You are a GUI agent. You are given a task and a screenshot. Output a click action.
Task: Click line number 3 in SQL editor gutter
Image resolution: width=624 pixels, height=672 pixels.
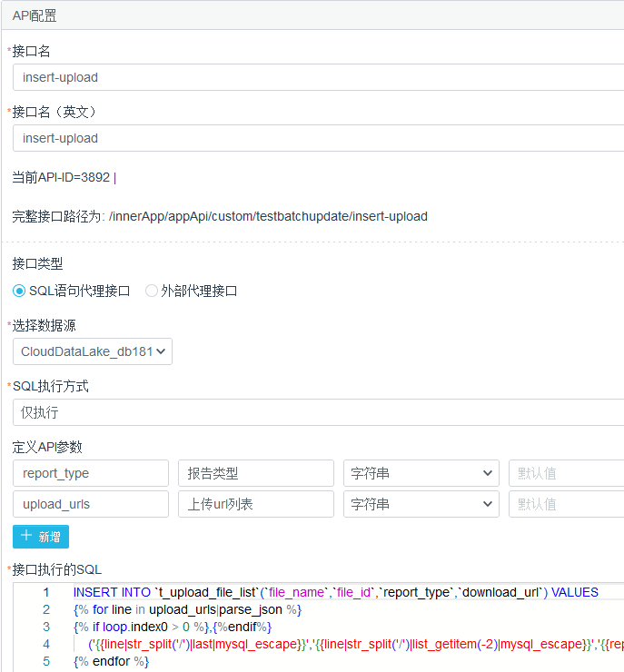pyautogui.click(x=46, y=627)
